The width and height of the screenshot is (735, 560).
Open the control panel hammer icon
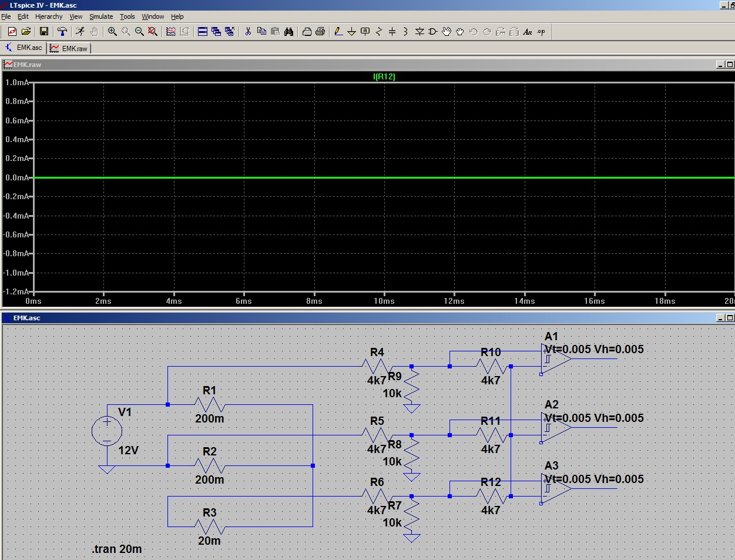pos(62,32)
